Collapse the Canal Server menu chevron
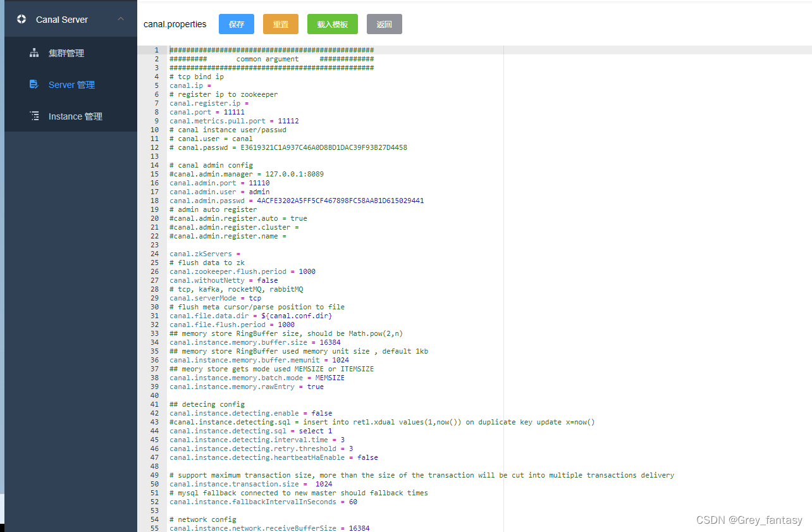 coord(121,19)
